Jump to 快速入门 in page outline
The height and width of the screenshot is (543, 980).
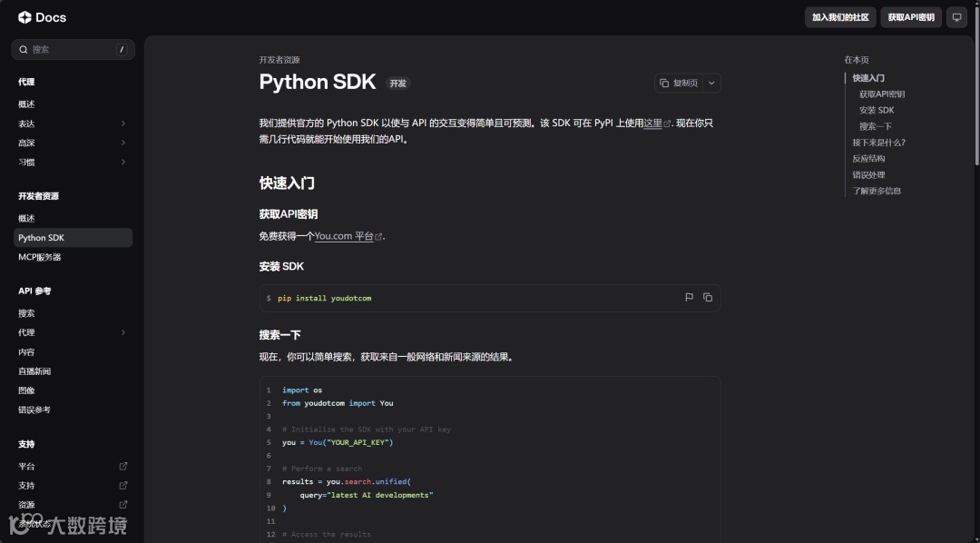pyautogui.click(x=868, y=78)
